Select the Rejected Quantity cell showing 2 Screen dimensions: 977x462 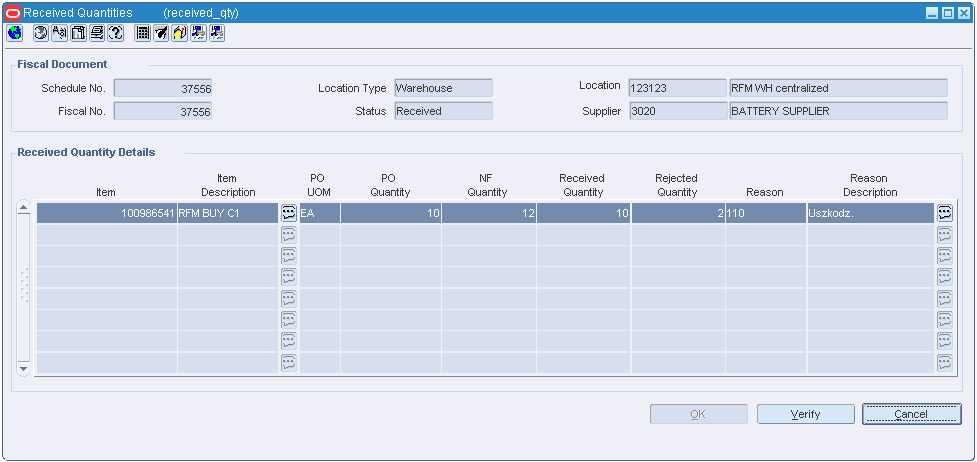click(678, 213)
